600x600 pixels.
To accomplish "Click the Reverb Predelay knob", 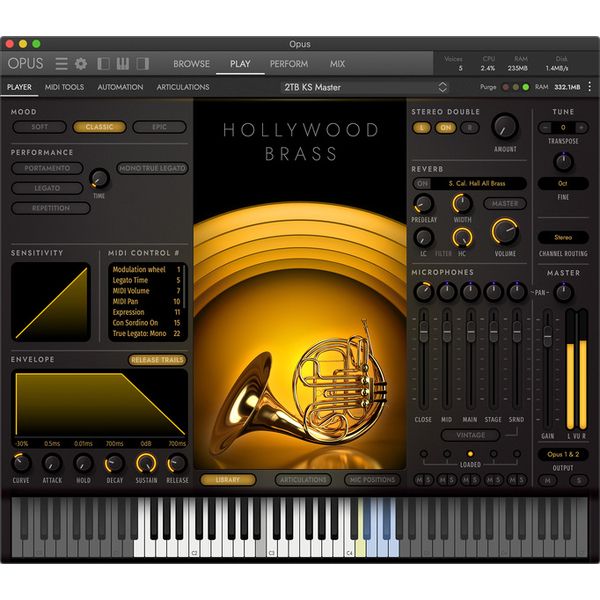I will [x=423, y=204].
